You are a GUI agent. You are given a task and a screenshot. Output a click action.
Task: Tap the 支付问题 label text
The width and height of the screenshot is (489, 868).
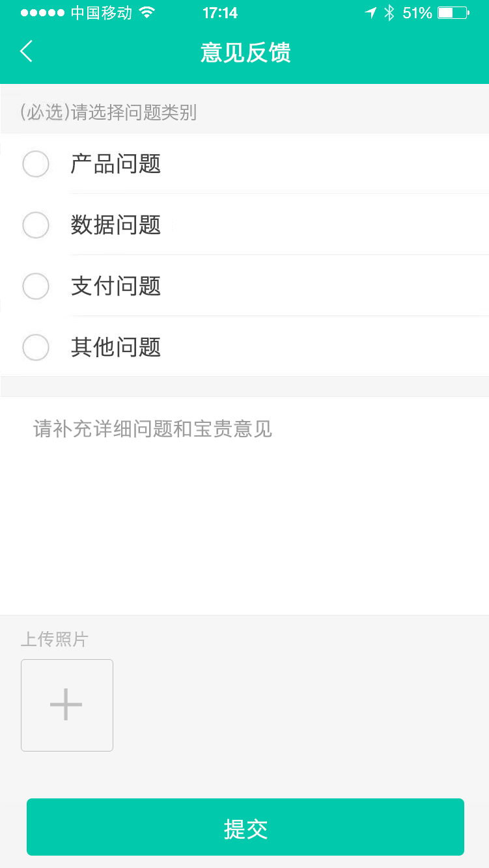click(116, 286)
